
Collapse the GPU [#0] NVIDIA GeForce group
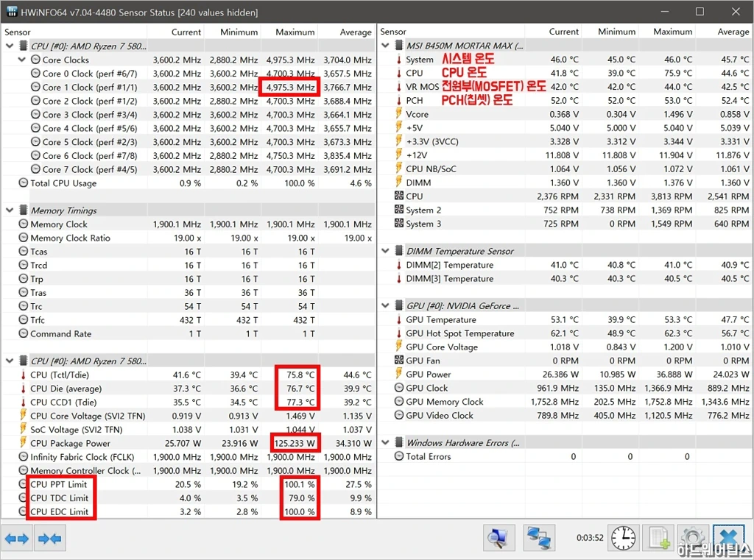click(385, 305)
